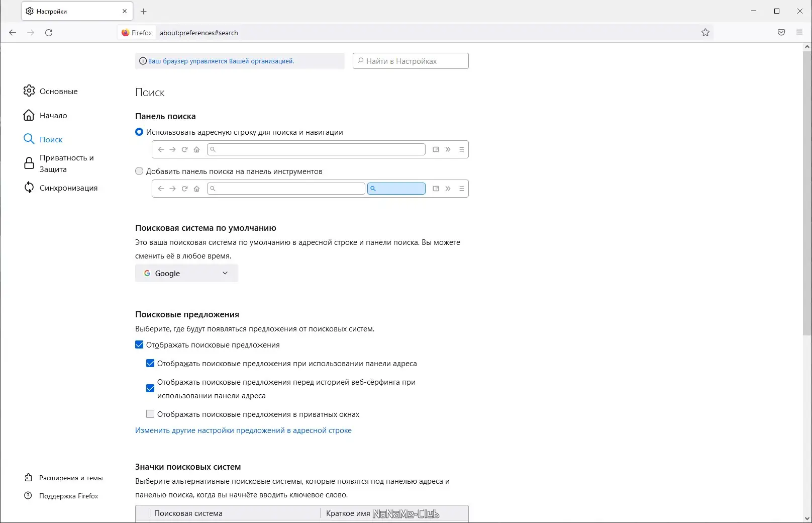This screenshot has width=812, height=523.
Task: Click the scrollbar down arrow
Action: (807, 518)
